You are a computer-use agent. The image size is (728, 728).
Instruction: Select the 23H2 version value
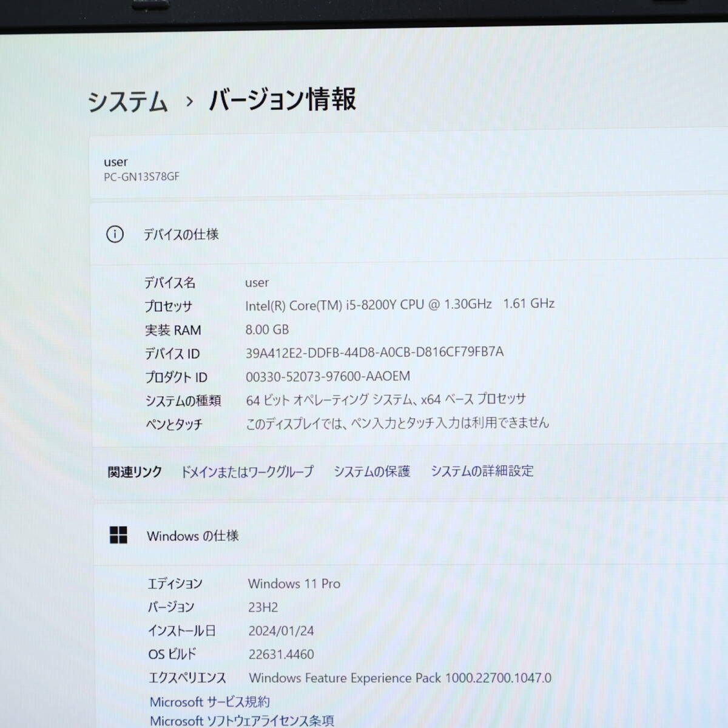[263, 607]
